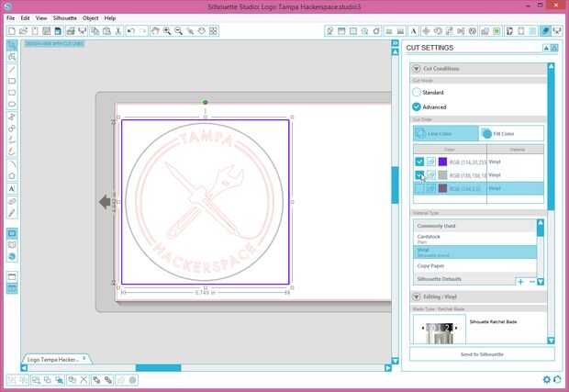Toggle cut checkbox for gray RGB row
This screenshot has height=392, width=569.
point(419,175)
